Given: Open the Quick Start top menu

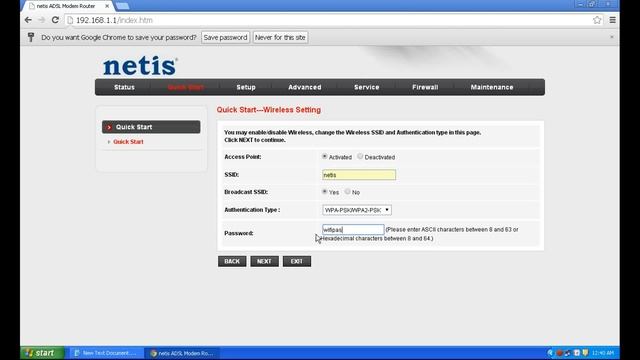Looking at the screenshot, I should (186, 87).
